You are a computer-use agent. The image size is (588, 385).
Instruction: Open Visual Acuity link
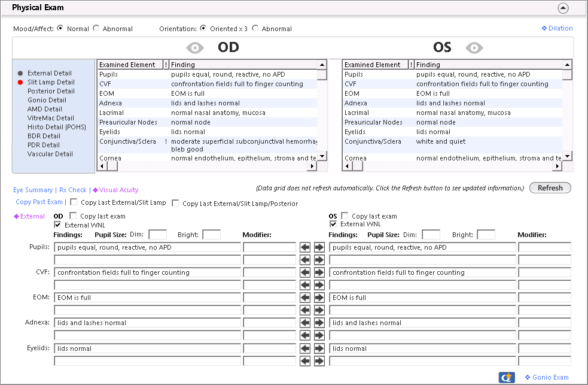[116, 190]
